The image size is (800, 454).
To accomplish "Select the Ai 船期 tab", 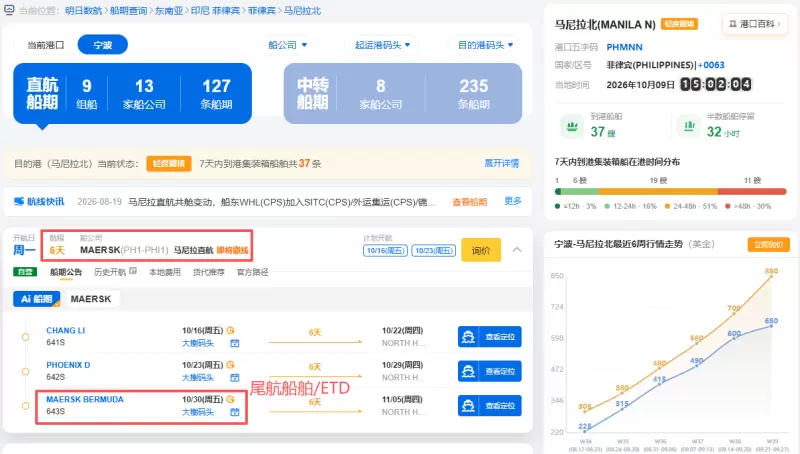I will [x=37, y=299].
